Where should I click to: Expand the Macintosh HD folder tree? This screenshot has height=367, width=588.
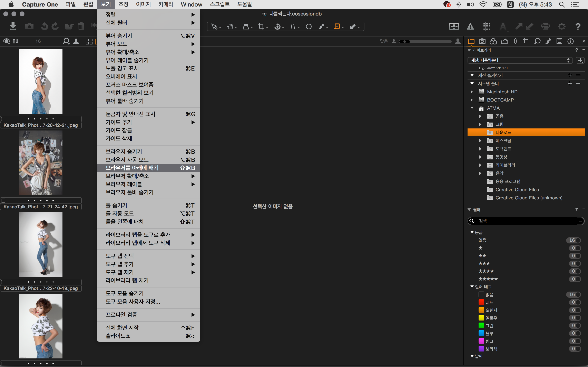click(x=472, y=92)
